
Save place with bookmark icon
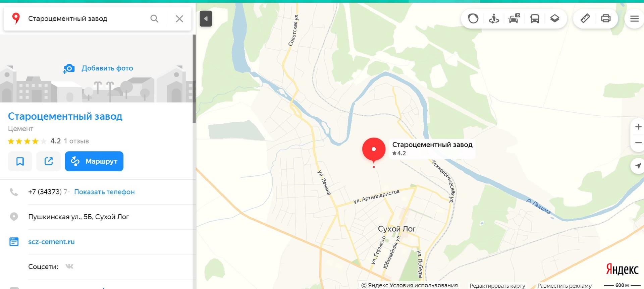[20, 161]
